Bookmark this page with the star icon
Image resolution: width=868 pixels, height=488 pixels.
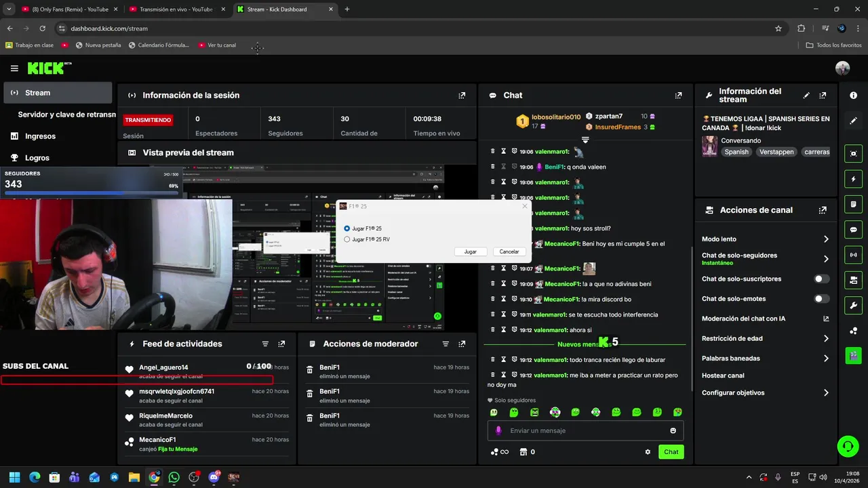pyautogui.click(x=778, y=28)
